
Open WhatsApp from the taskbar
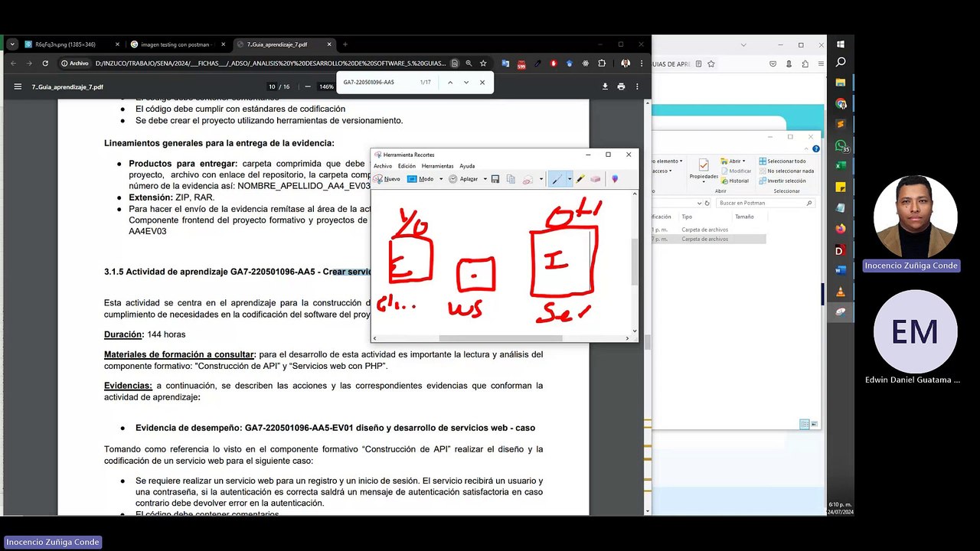pos(841,145)
